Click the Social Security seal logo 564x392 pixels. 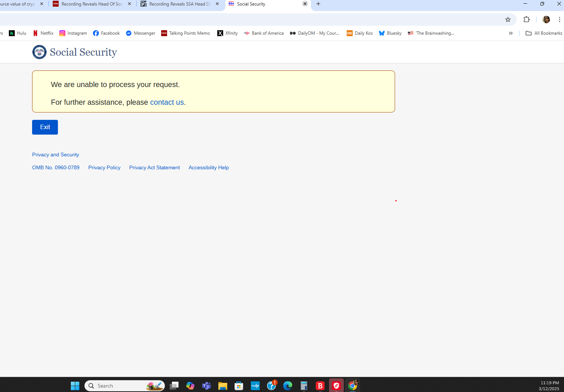[x=39, y=52]
